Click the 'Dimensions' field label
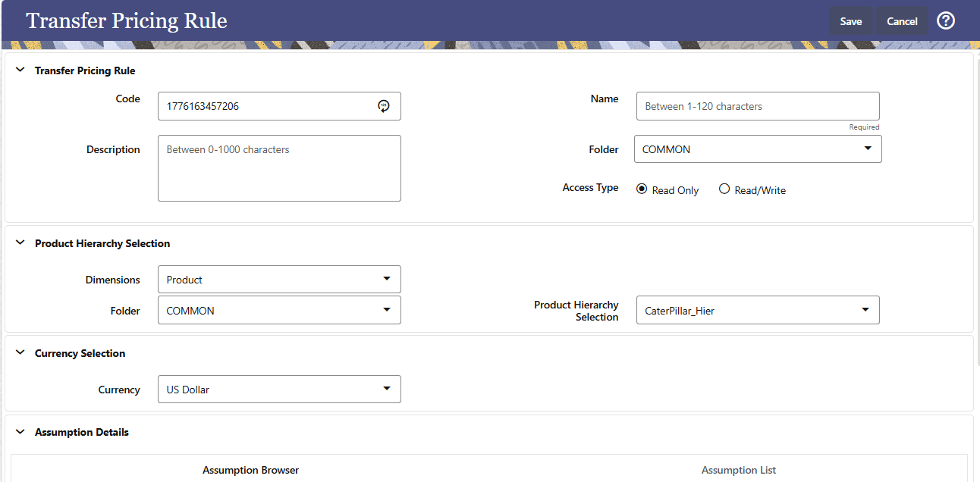980x482 pixels. point(113,280)
